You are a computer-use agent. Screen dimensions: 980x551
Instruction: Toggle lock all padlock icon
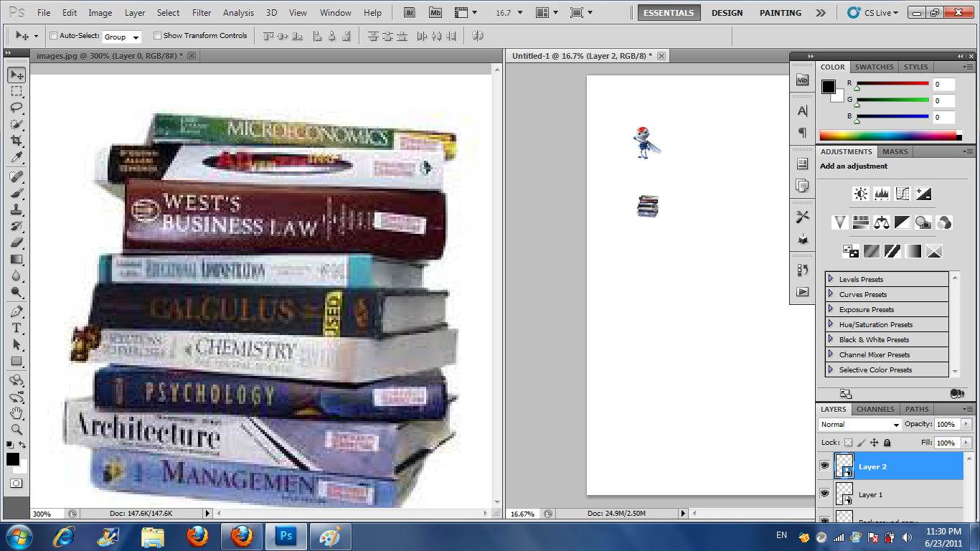point(887,443)
